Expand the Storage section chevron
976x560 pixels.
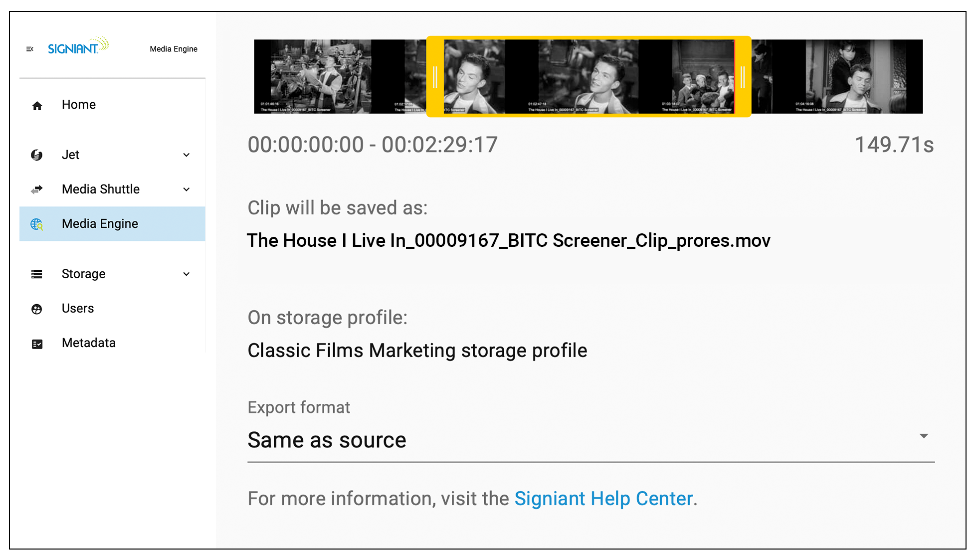(186, 274)
